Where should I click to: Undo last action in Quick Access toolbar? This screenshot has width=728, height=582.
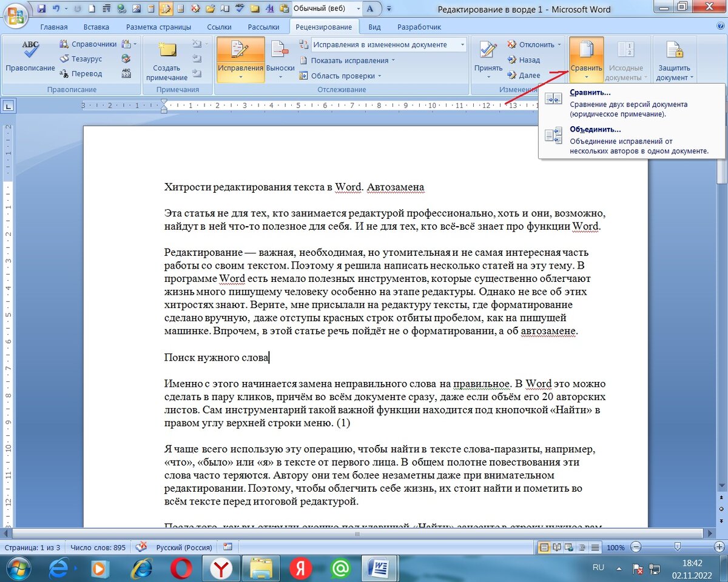56,9
